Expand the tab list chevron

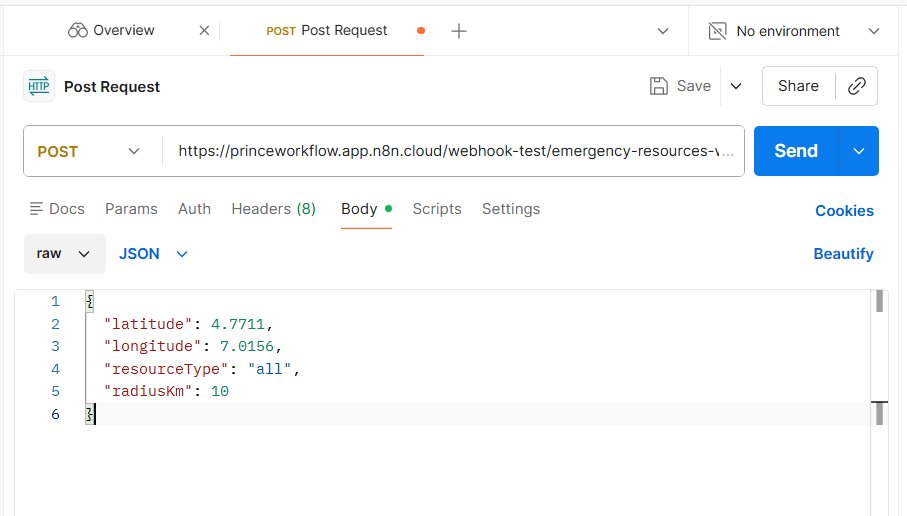pyautogui.click(x=663, y=31)
